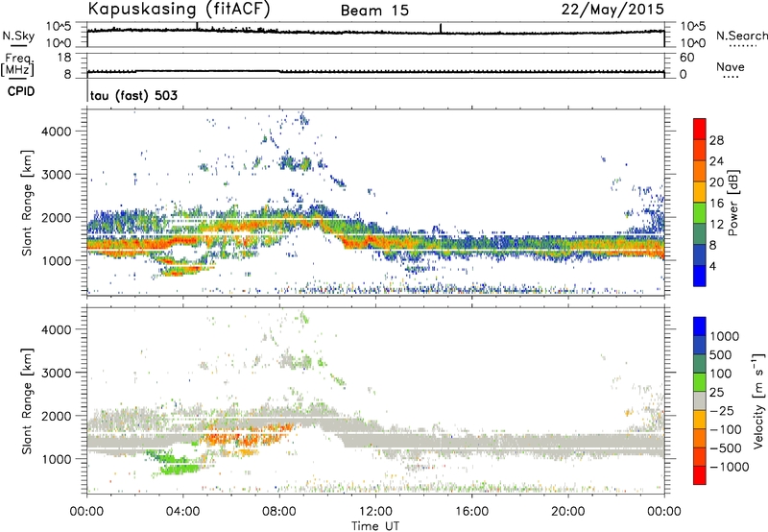The image size is (768, 532).
Task: Click the 'Freq. [MHz]' axis label
Action: click(17, 64)
